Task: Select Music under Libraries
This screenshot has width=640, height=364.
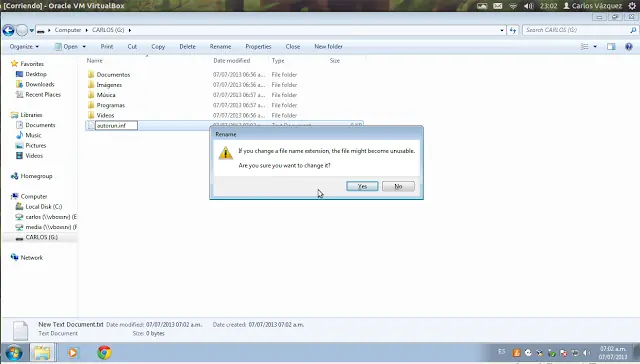Action: click(33, 135)
